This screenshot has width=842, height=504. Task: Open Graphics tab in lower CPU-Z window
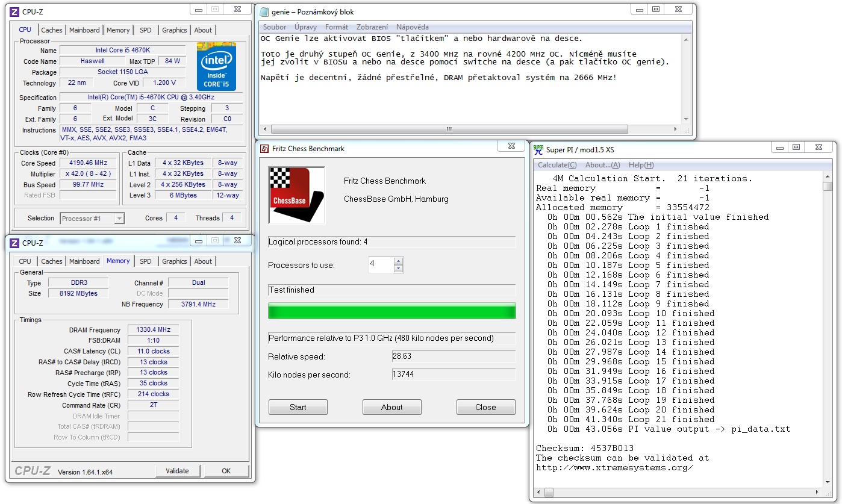tap(175, 261)
